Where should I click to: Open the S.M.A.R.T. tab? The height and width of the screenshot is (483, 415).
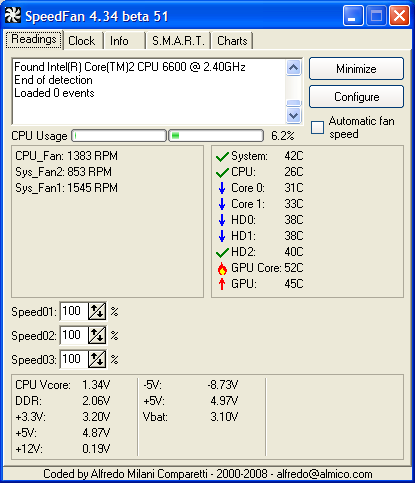[x=178, y=41]
